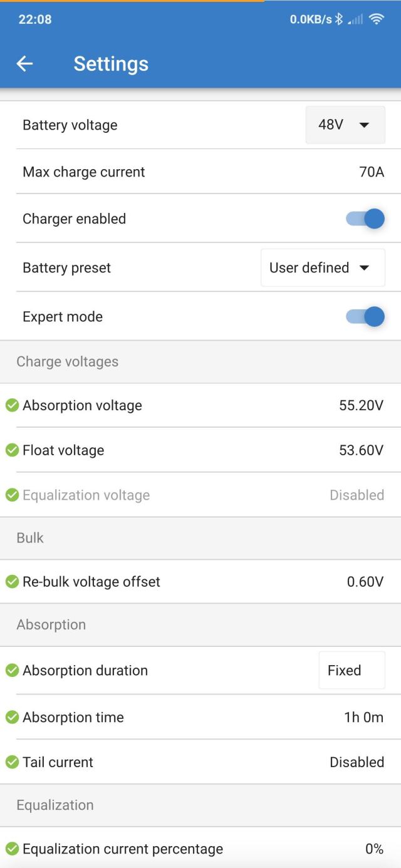Viewport: 401px width, 868px height.
Task: Tap the Tail current Disabled value
Action: click(x=357, y=762)
